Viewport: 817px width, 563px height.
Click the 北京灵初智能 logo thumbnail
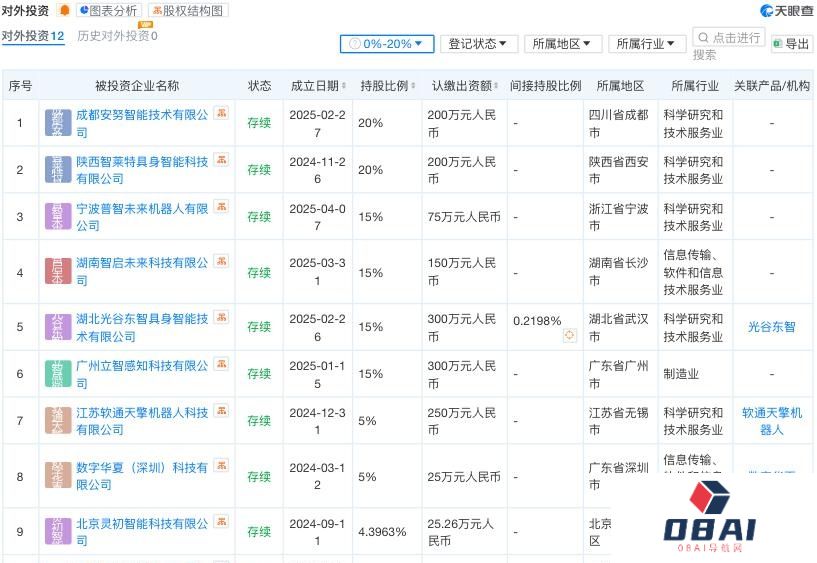58,532
